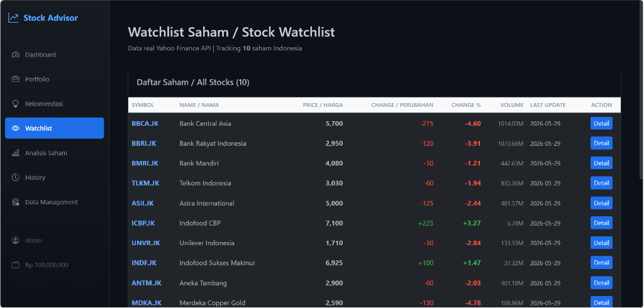
Task: Click the PRICE / HARGA column header
Action: pyautogui.click(x=323, y=105)
